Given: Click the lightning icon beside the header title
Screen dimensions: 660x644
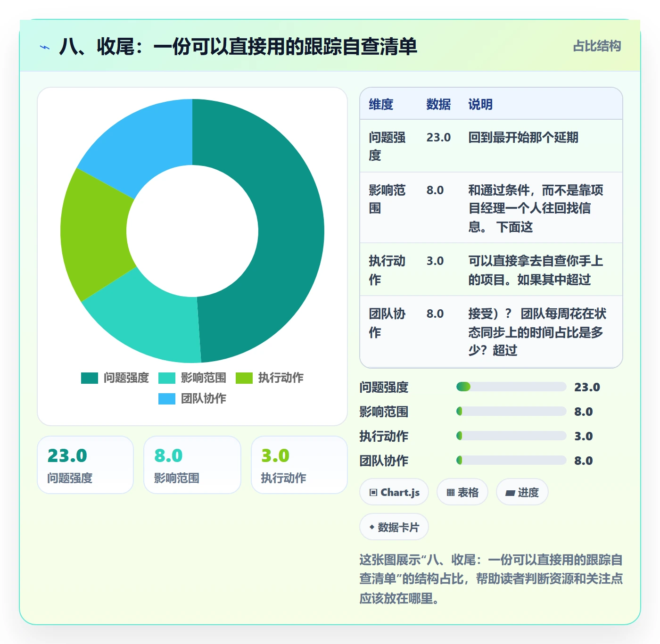Looking at the screenshot, I should (x=45, y=47).
